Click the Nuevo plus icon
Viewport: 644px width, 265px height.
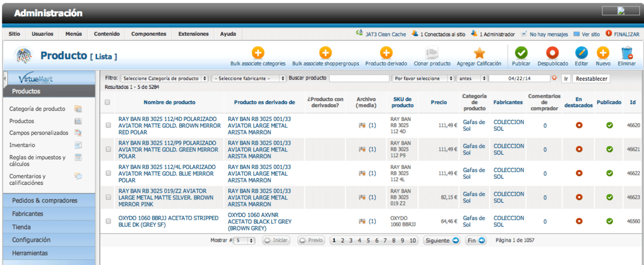click(x=602, y=53)
